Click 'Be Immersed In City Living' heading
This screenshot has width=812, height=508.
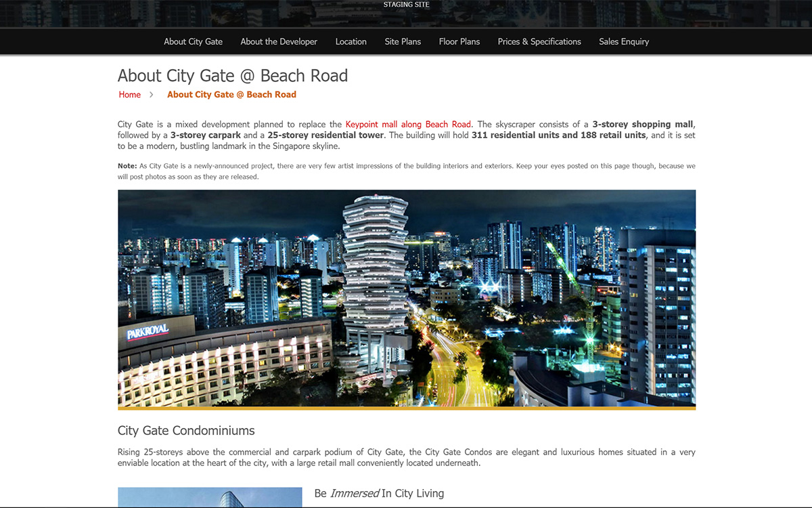click(x=379, y=493)
